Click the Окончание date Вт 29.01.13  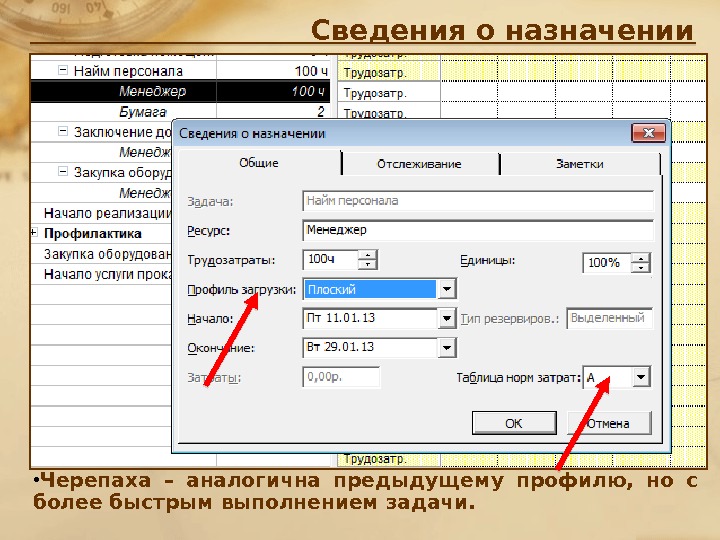click(370, 347)
